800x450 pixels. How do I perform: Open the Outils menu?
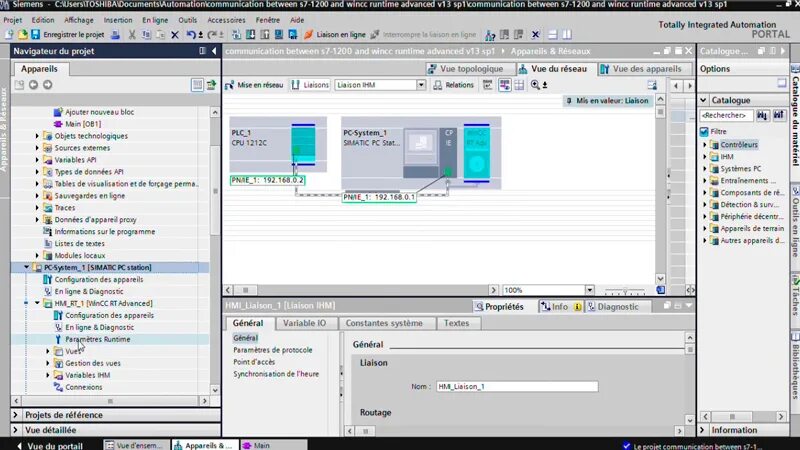click(187, 20)
